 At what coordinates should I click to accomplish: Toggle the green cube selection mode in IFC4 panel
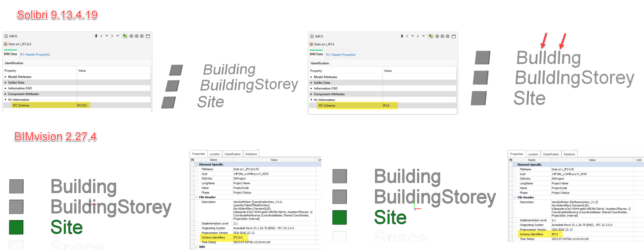tap(430, 36)
